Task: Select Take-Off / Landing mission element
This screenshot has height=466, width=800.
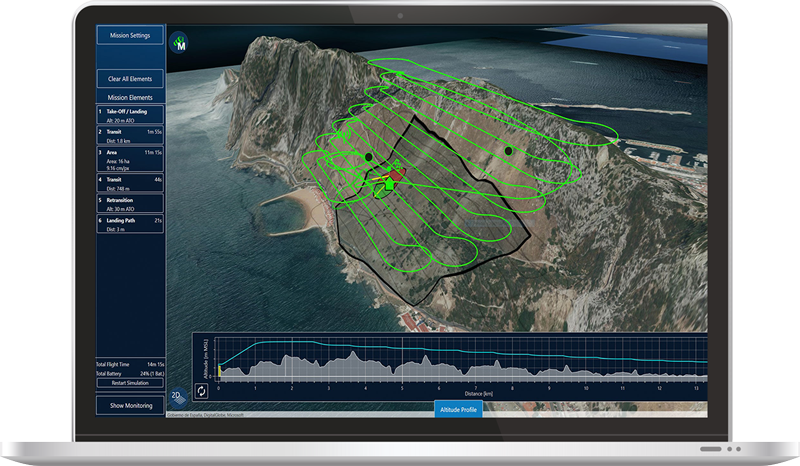Action: (x=130, y=115)
